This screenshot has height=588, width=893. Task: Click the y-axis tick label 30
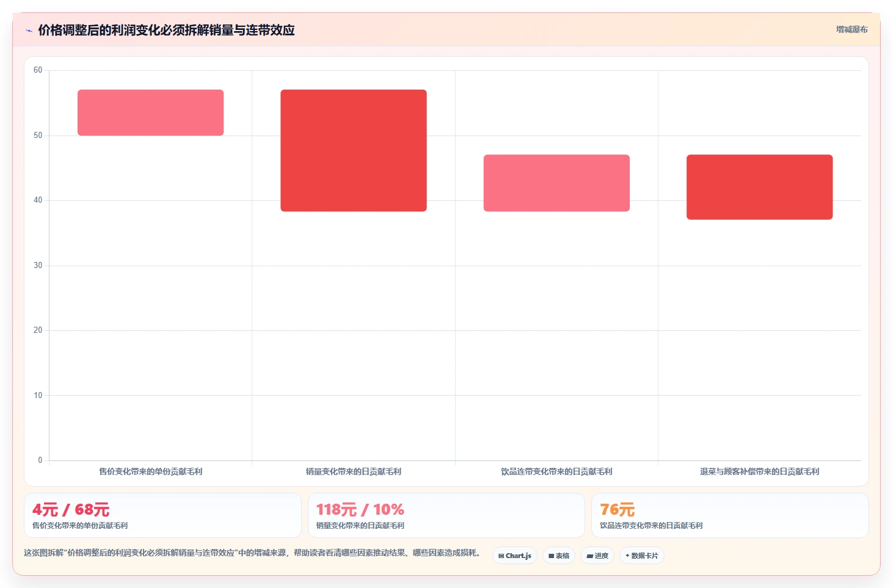coord(38,266)
